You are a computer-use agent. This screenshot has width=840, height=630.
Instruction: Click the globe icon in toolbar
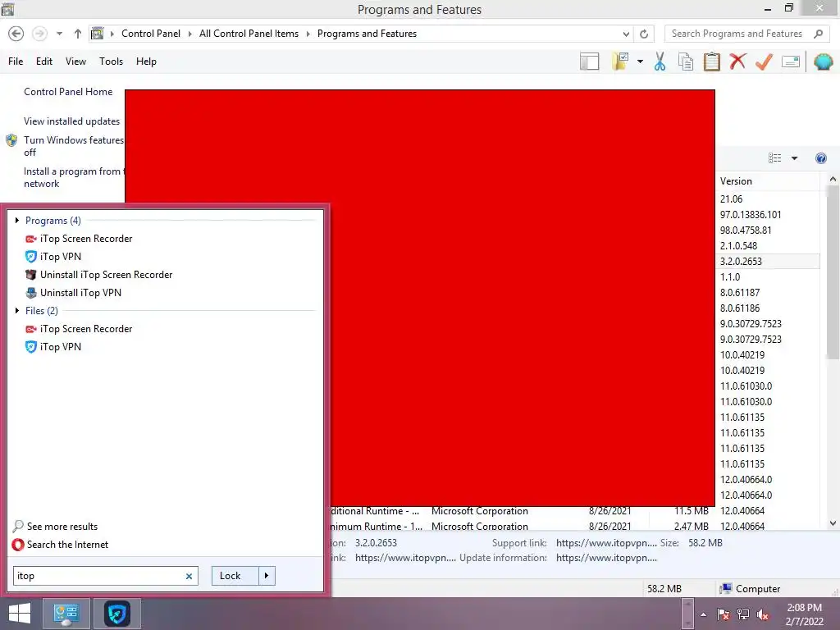click(823, 62)
